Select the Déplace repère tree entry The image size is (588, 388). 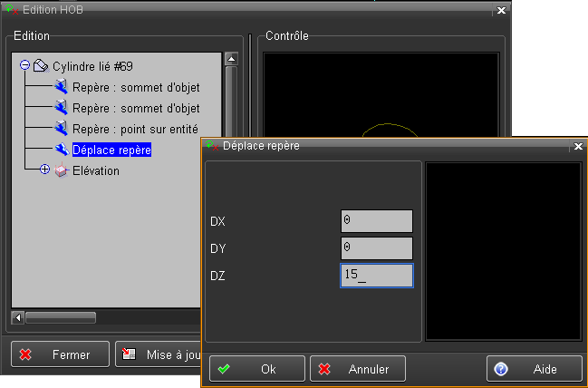click(x=111, y=150)
